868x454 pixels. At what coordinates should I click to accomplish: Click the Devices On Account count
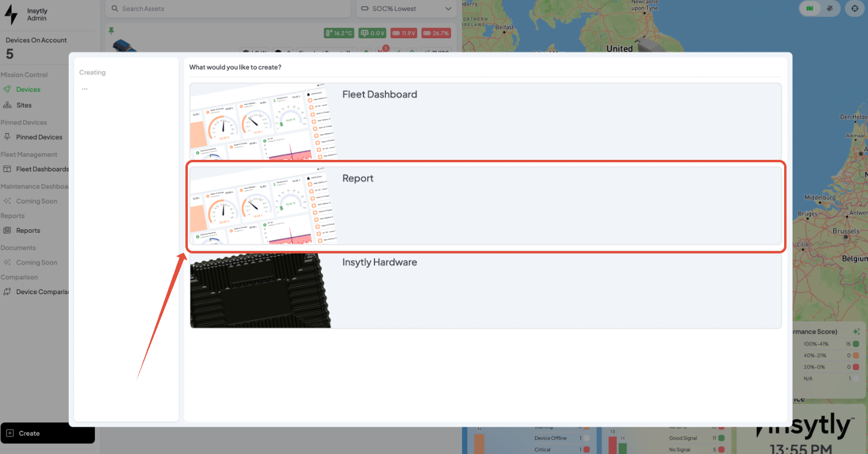10,54
